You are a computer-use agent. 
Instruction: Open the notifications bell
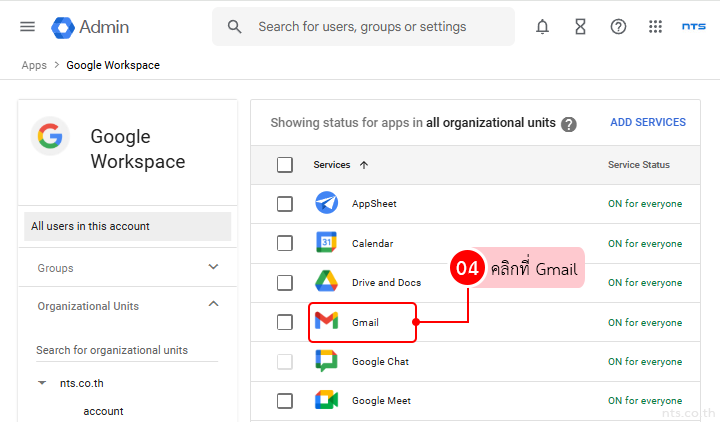[542, 27]
